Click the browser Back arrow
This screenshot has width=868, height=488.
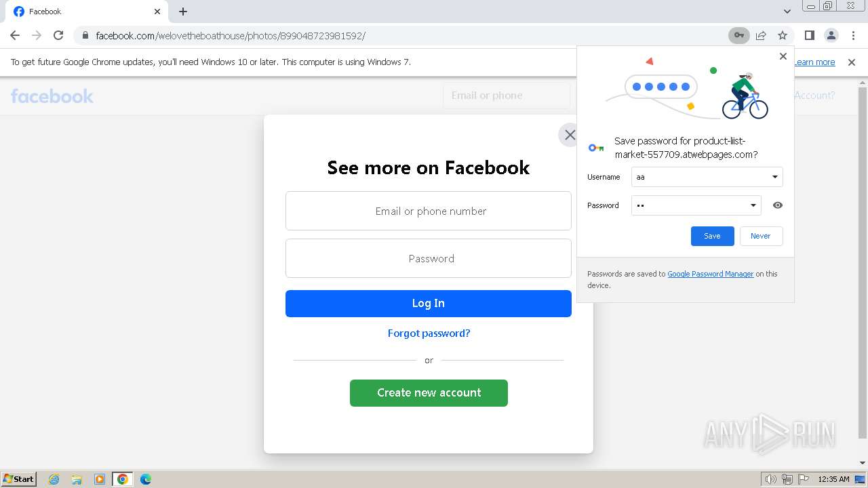(15, 35)
